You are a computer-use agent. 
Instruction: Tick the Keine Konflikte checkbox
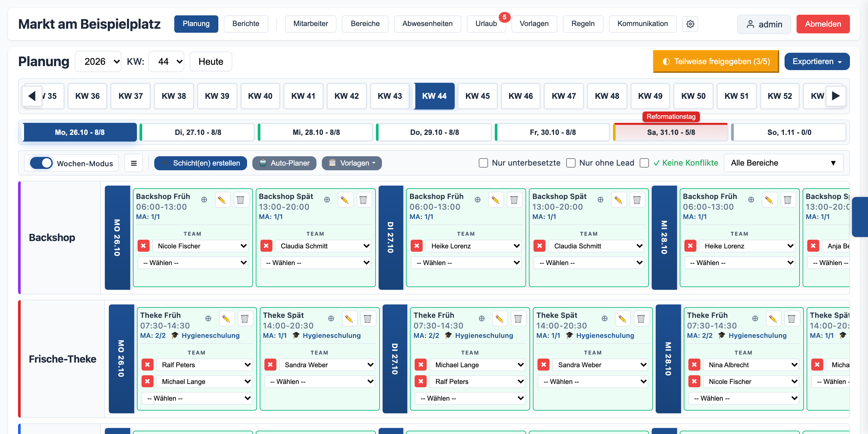tap(644, 163)
